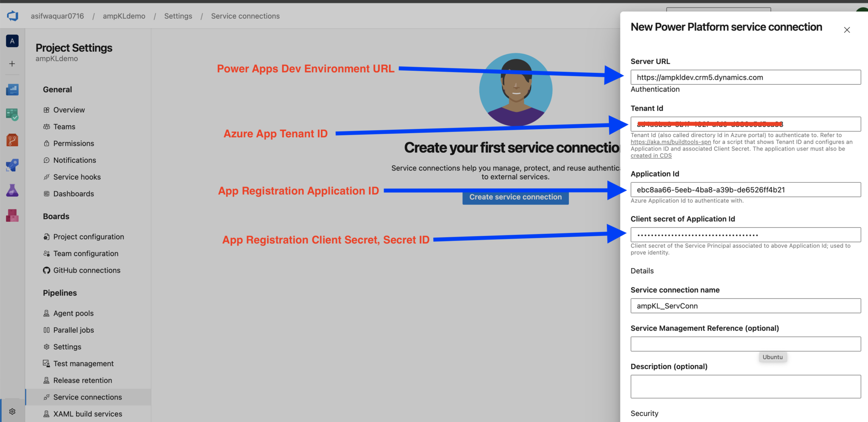Viewport: 868px width, 422px height.
Task: Open the ampKLdemo breadcrumb item
Action: click(124, 16)
